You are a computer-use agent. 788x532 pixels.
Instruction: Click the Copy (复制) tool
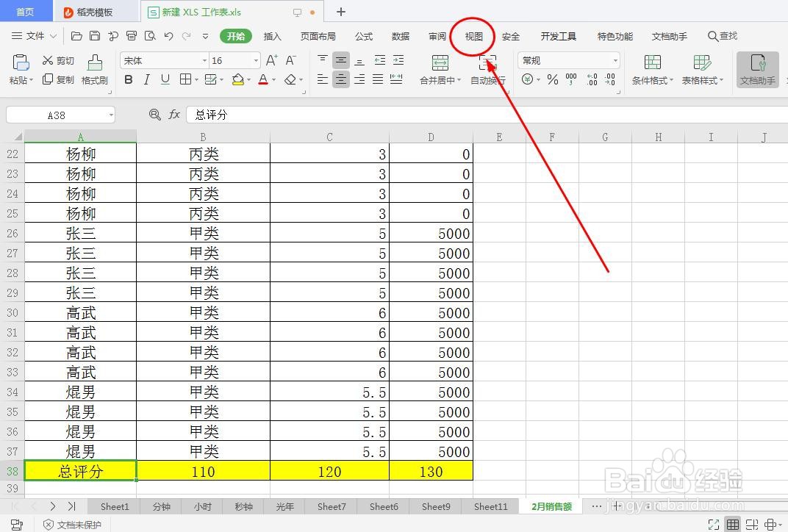[x=58, y=79]
